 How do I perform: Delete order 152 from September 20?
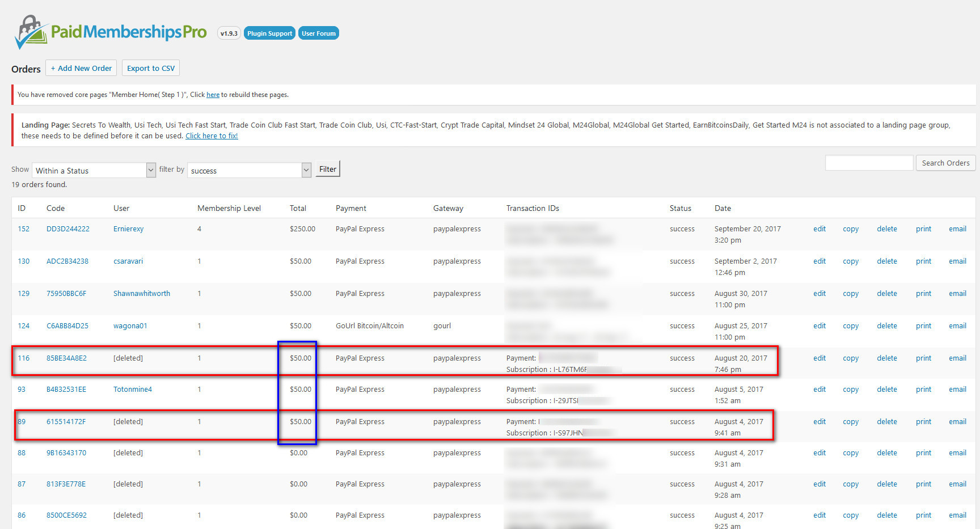(887, 229)
